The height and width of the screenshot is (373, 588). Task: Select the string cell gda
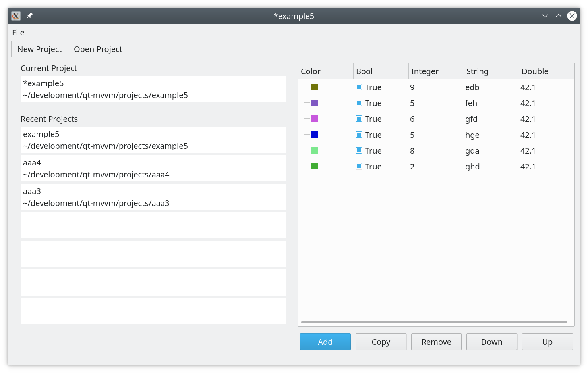coord(472,151)
